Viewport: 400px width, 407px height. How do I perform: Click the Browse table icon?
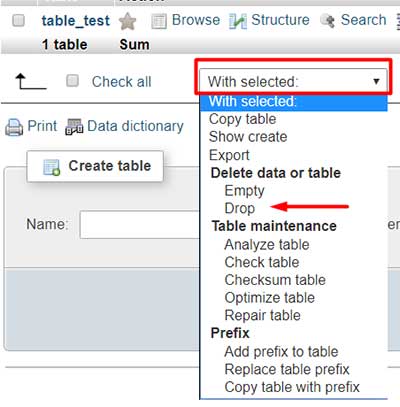pos(159,21)
